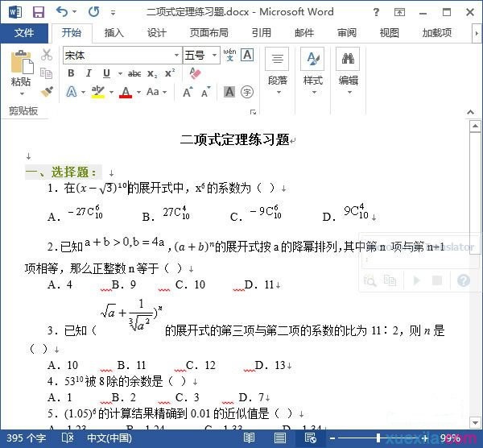The height and width of the screenshot is (448, 483).
Task: Click the Paste clipboard icon
Action: [21, 63]
